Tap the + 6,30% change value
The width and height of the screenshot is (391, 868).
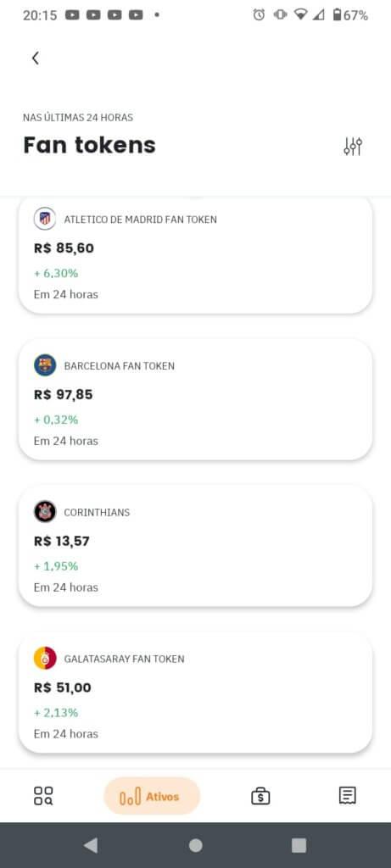tap(56, 274)
